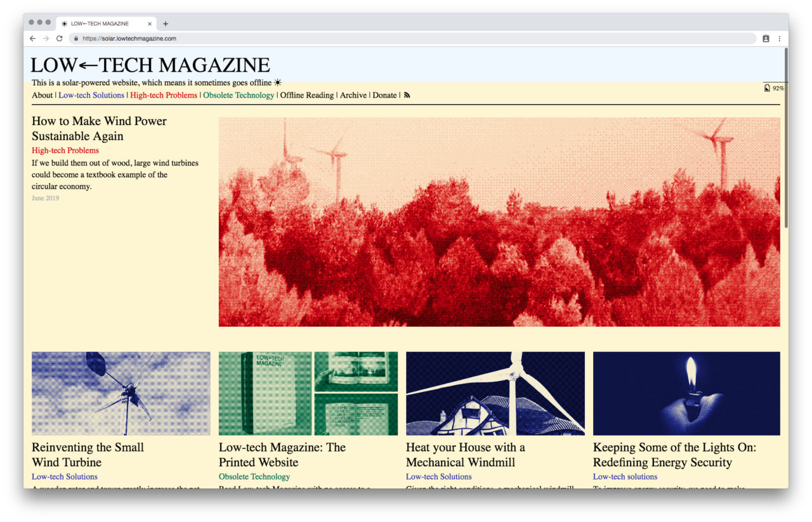This screenshot has width=812, height=522.
Task: Select the LOW←TECH MAGAZINE browser tab
Action: [106, 23]
